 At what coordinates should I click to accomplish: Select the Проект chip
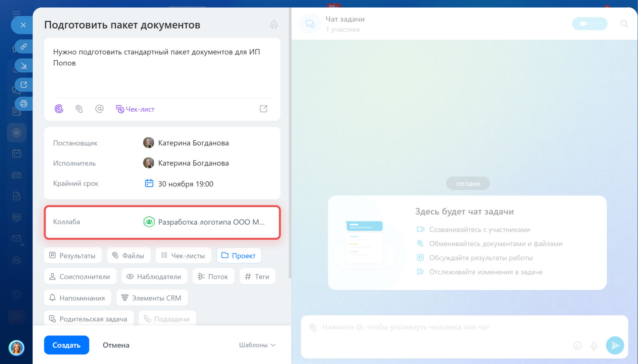tap(239, 256)
